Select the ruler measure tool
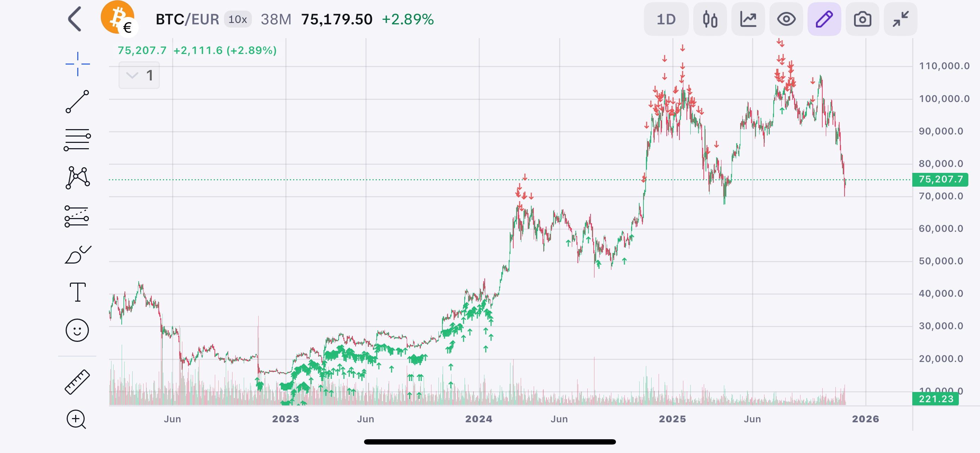 [x=77, y=381]
